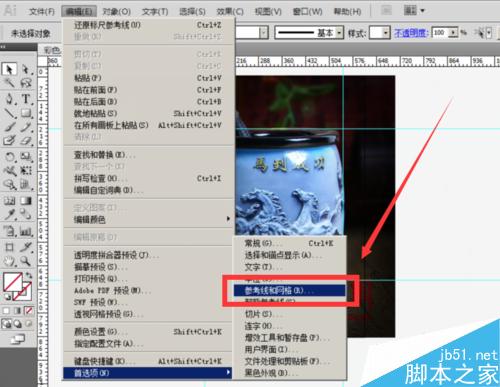Open the 效果(C) menu
This screenshot has width=500, height=387.
pyautogui.click(x=230, y=12)
